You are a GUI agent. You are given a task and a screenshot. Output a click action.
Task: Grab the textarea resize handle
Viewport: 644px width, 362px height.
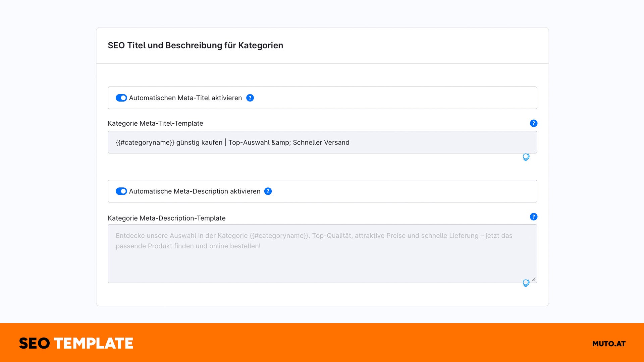click(534, 280)
